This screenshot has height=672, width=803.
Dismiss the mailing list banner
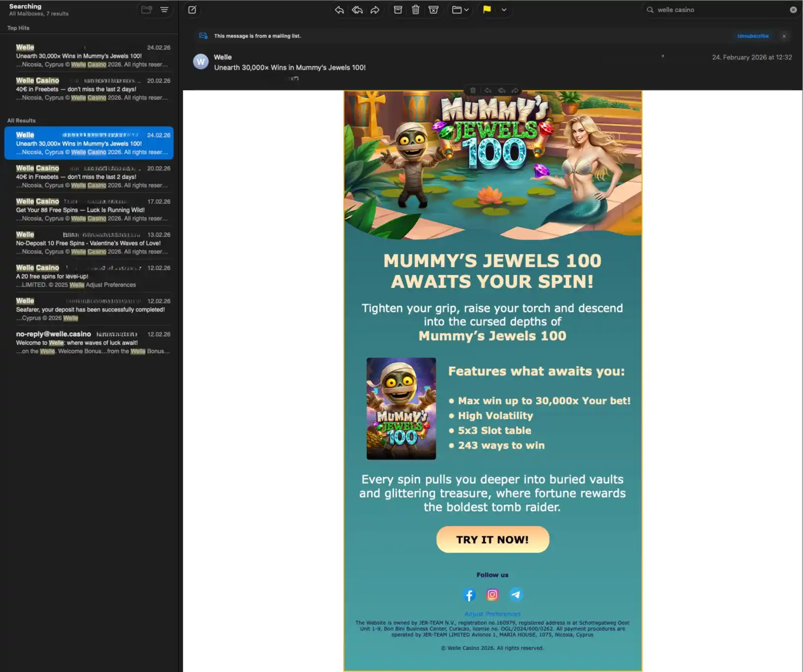(x=784, y=36)
